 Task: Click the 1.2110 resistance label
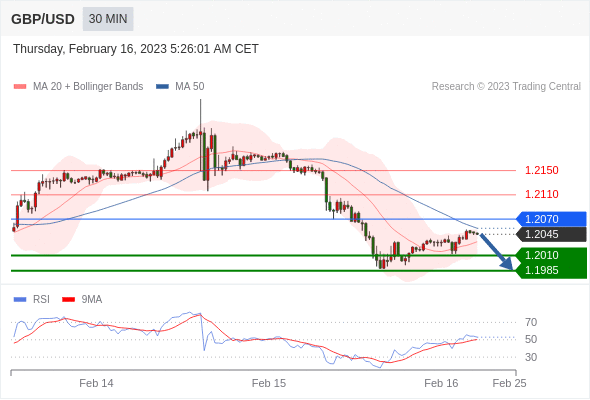[x=541, y=195]
